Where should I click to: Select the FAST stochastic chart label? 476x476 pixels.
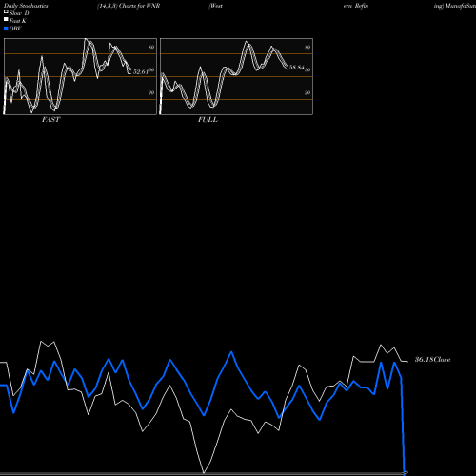50,120
